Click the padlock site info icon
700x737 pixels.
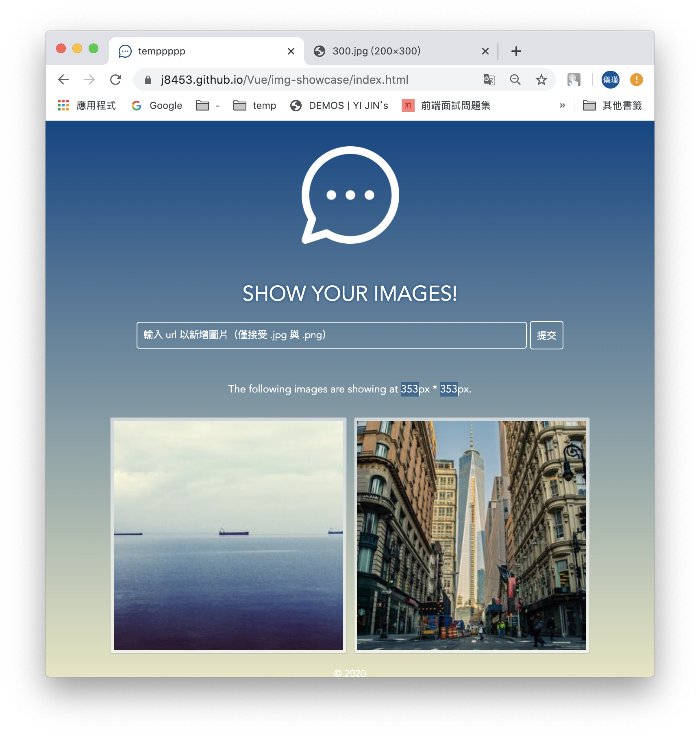(148, 80)
